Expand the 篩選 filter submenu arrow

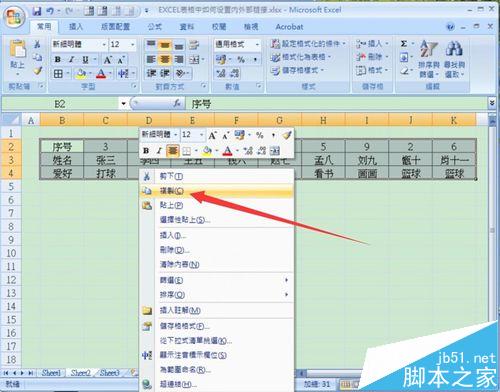pos(286,280)
